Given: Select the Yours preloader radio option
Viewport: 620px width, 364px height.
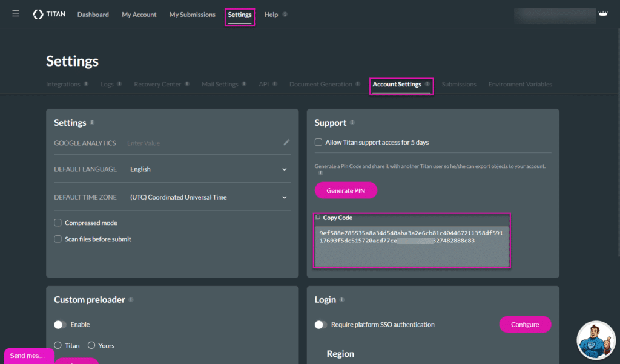Looking at the screenshot, I should (x=91, y=345).
